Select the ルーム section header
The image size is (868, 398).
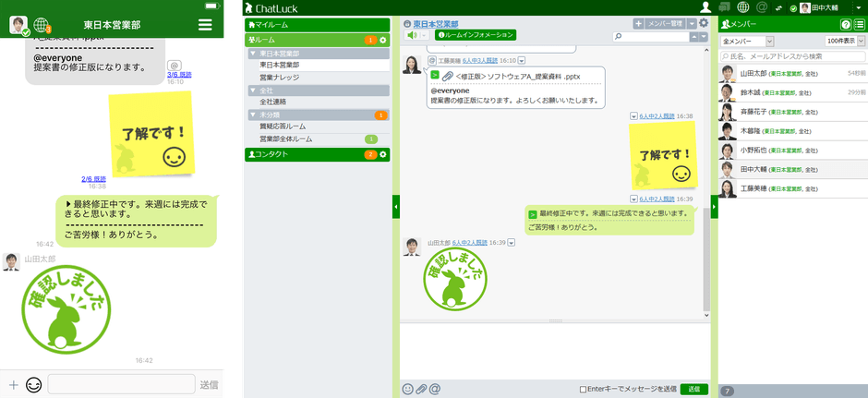click(318, 40)
